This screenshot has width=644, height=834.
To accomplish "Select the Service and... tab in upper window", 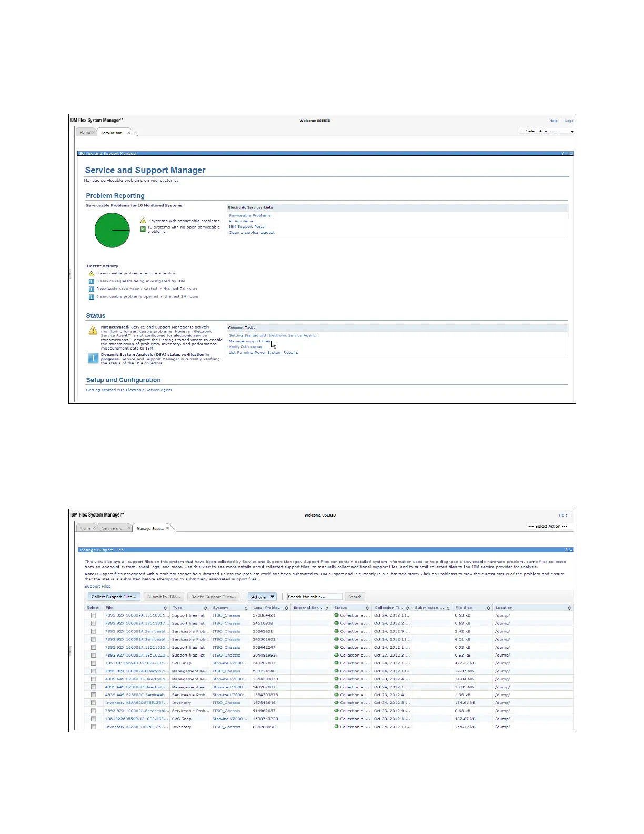I will pyautogui.click(x=113, y=133).
